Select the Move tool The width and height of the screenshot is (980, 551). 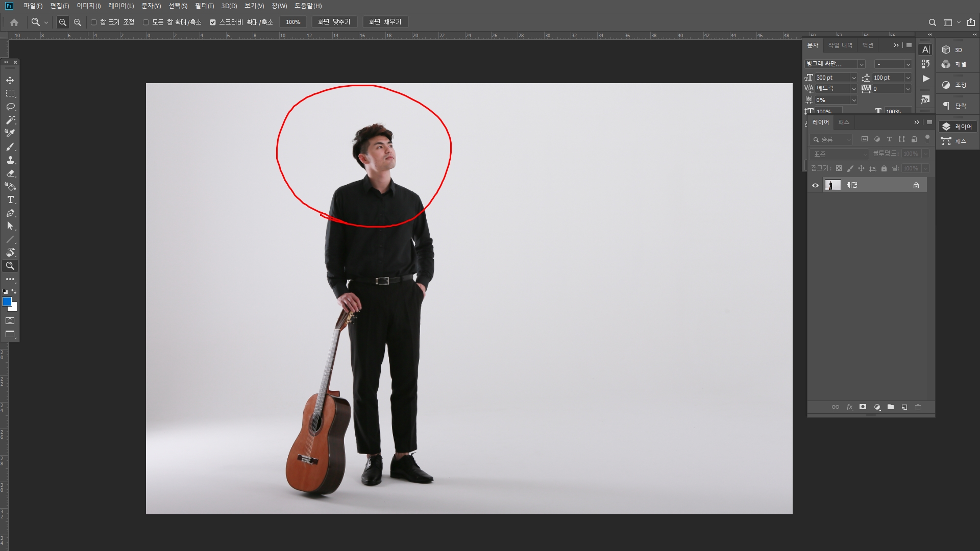tap(10, 81)
